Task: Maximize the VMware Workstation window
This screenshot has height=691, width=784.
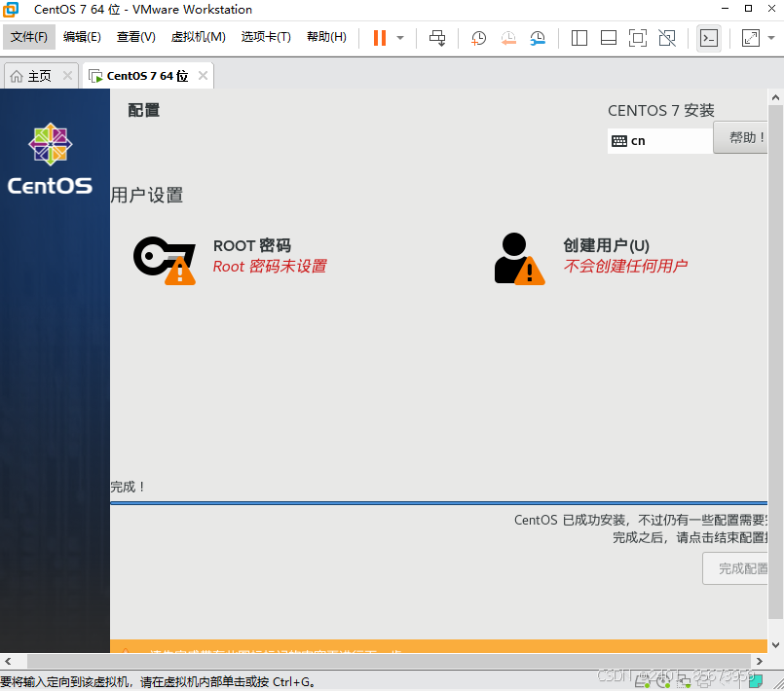Action: [748, 9]
